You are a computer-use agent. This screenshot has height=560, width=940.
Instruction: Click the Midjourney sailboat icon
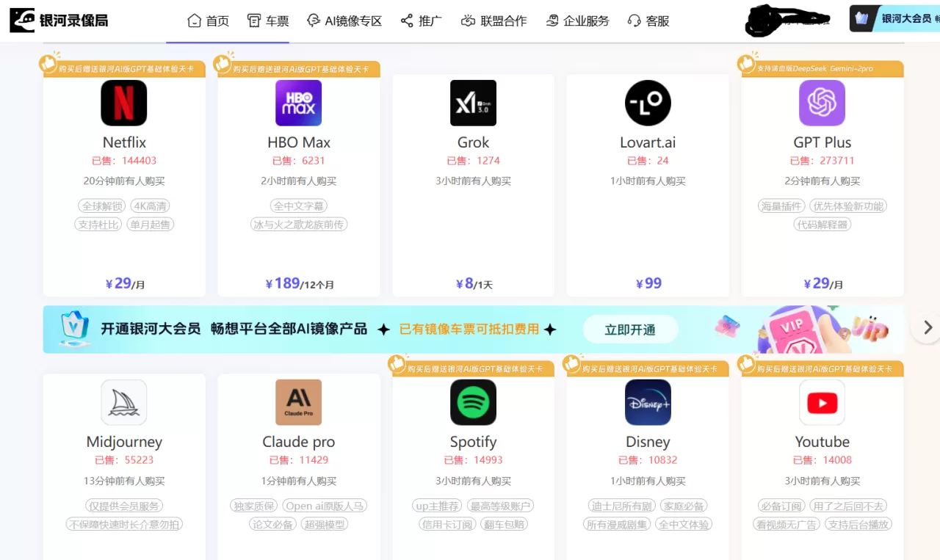(124, 402)
